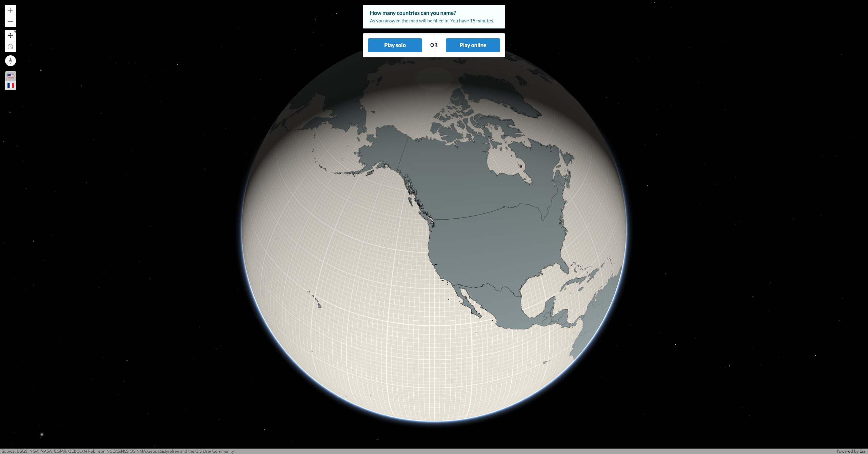This screenshot has height=454, width=868.
Task: Click the Play solo button
Action: [395, 45]
